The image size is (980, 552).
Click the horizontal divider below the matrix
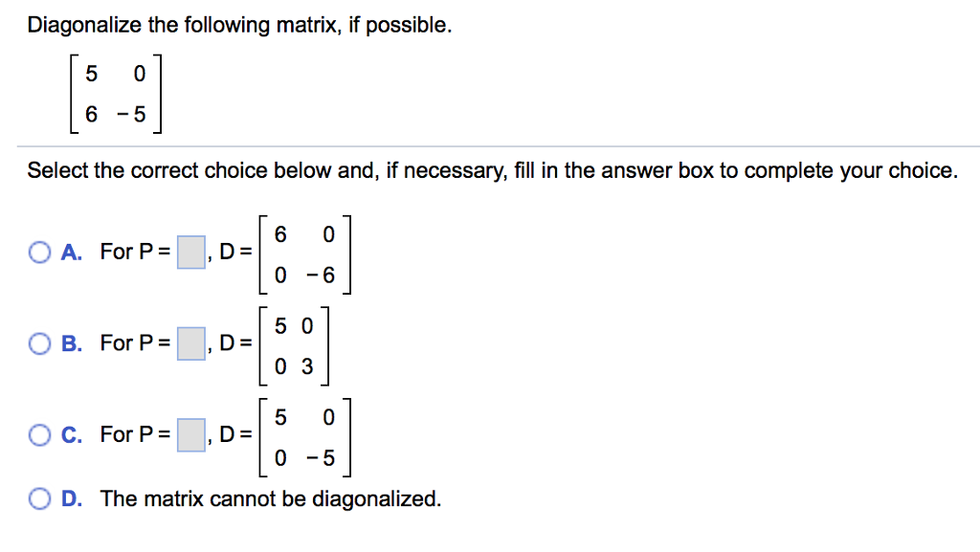(x=490, y=144)
